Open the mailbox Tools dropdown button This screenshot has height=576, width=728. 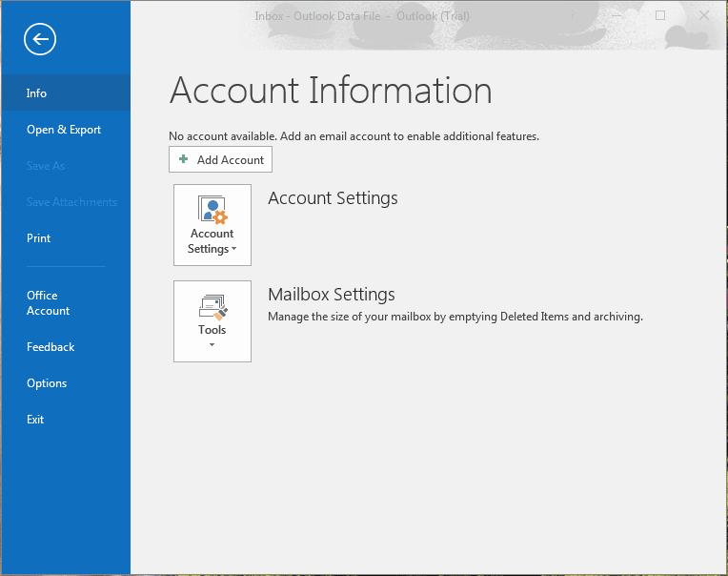pos(212,321)
